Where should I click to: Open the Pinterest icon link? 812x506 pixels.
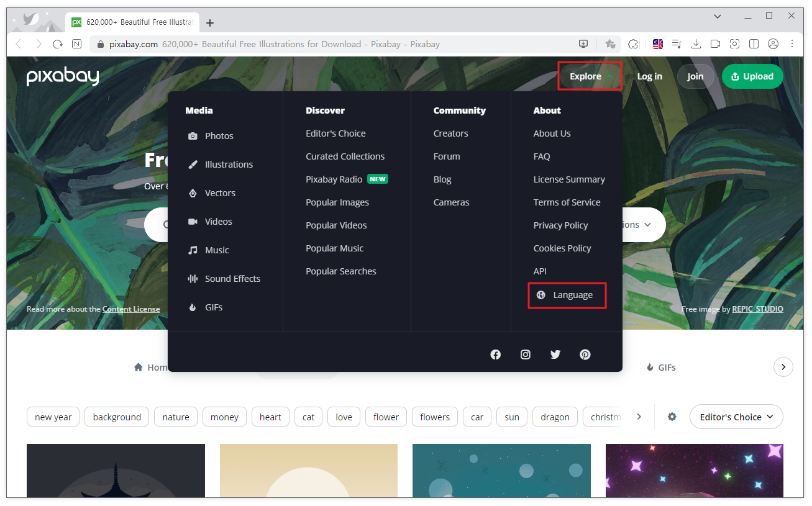pyautogui.click(x=585, y=355)
